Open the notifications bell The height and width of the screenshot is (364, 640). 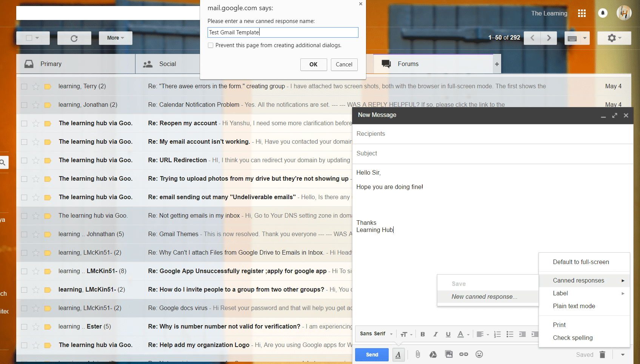tap(603, 13)
